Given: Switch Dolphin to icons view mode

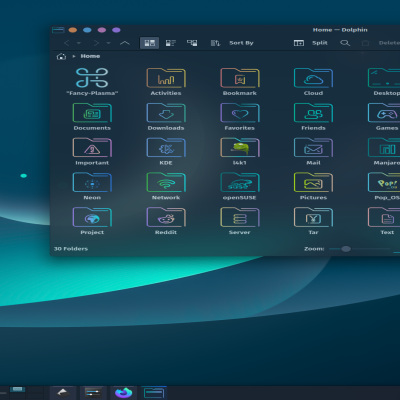Looking at the screenshot, I should (149, 43).
